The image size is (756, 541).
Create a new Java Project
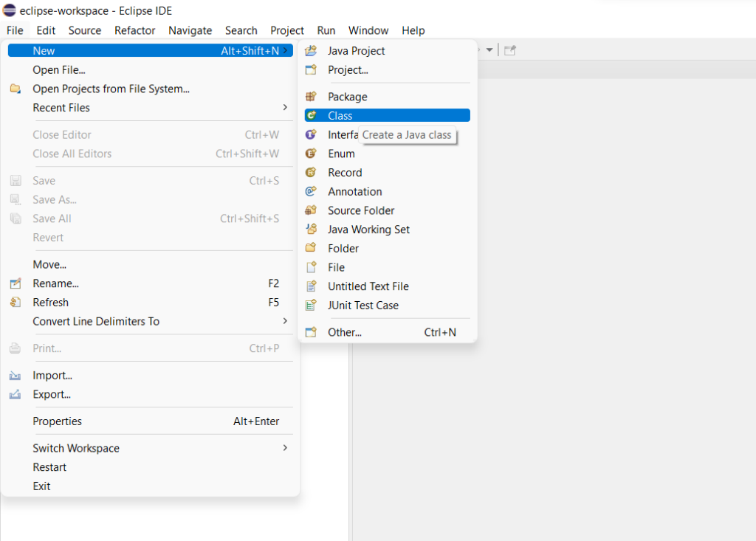355,50
